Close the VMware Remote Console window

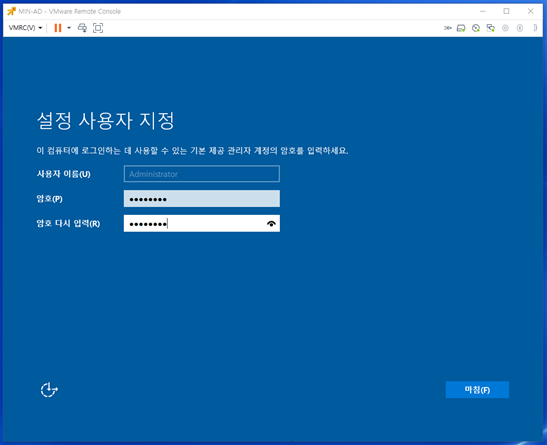pos(530,11)
